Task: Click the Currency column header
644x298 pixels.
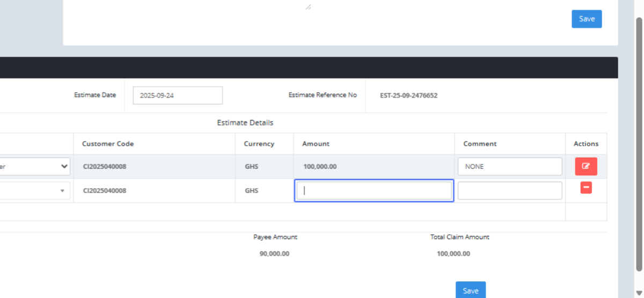Action: point(259,144)
